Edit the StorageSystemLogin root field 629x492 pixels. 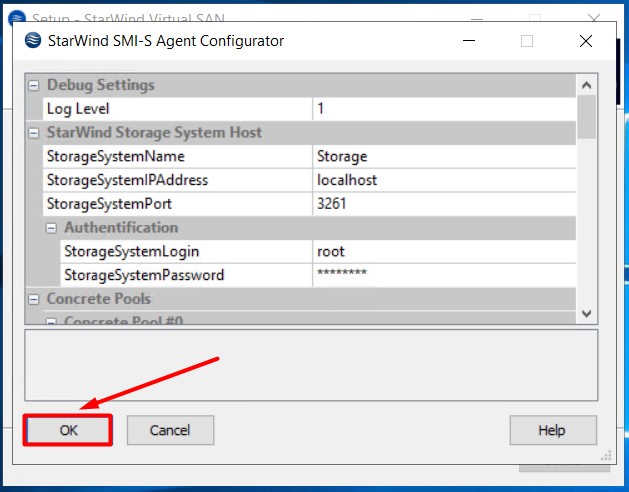pyautogui.click(x=443, y=251)
